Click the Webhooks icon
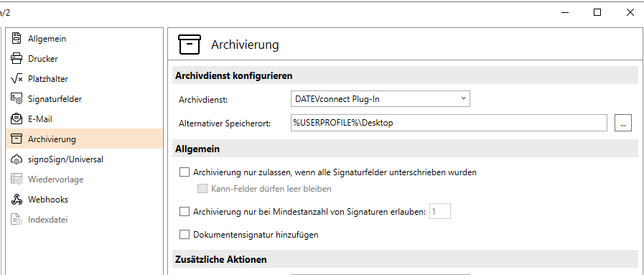This screenshot has width=644, height=275. click(17, 200)
